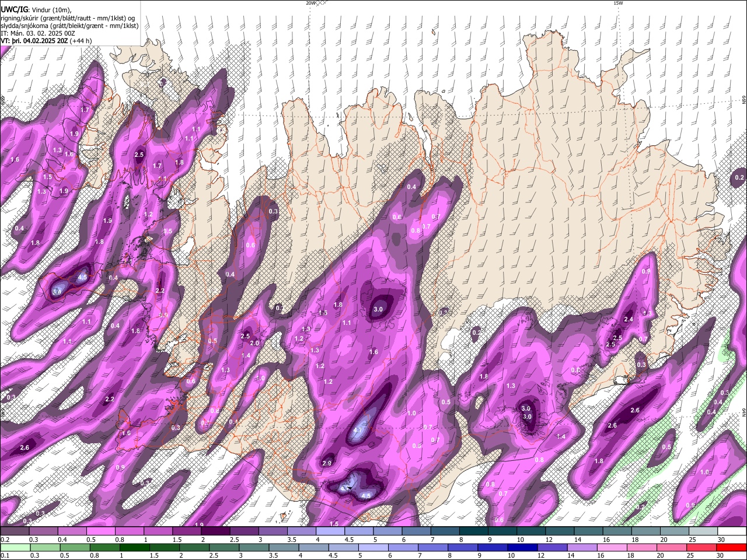Click the pink 16 swatch in the lower legend
This screenshot has width=747, height=560.
pos(612,547)
